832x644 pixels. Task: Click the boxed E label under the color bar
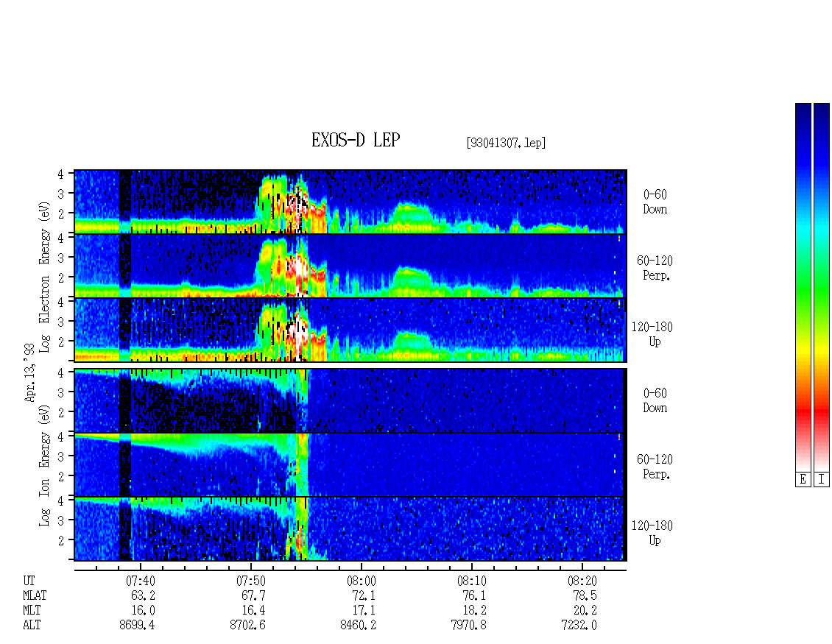click(x=803, y=480)
